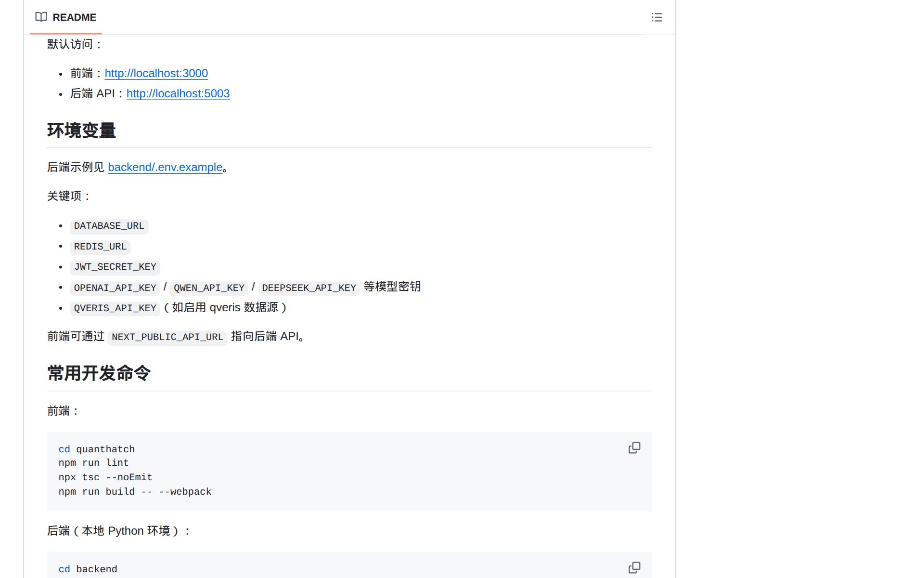
Task: Click the 默认访问 text
Action: click(x=75, y=44)
